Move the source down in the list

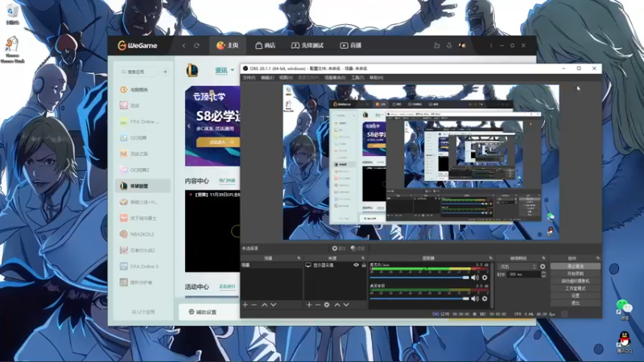346,305
